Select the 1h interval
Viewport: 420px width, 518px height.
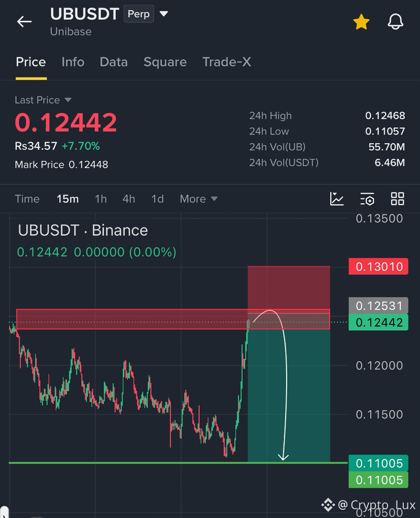pyautogui.click(x=100, y=199)
